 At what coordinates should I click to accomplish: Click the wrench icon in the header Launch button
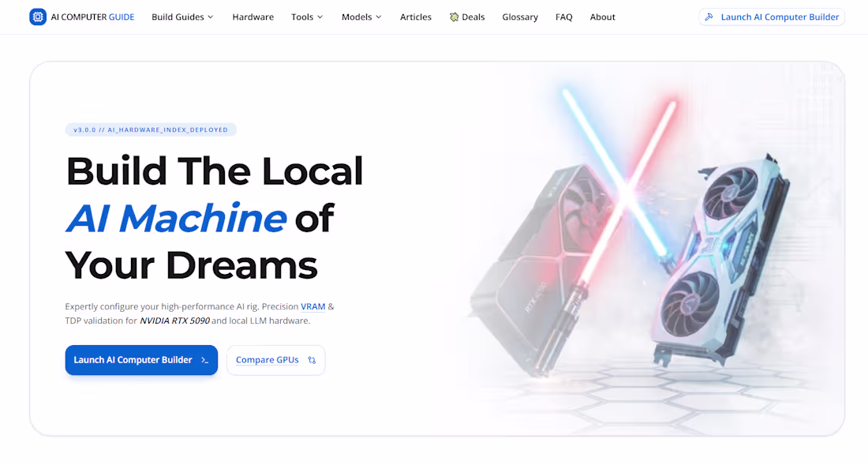709,17
